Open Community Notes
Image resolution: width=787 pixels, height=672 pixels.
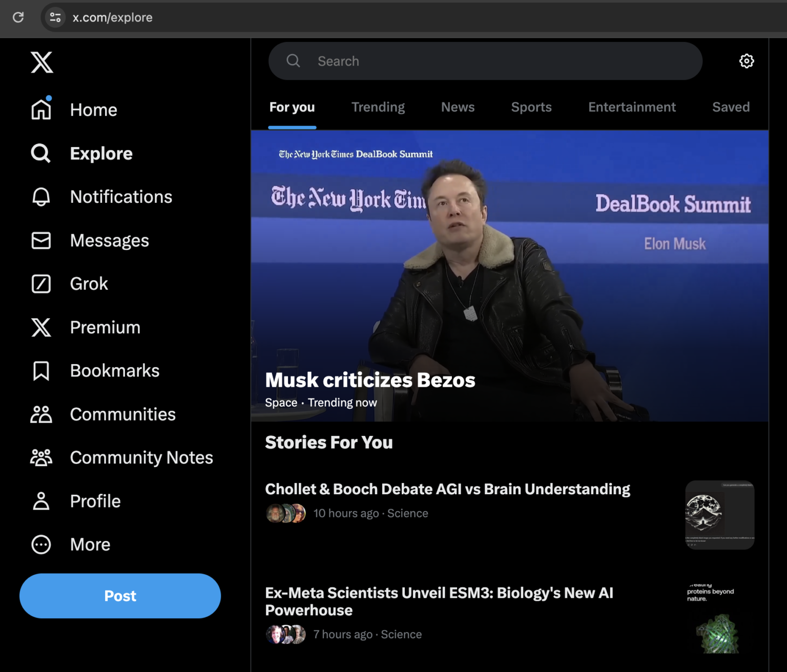141,457
